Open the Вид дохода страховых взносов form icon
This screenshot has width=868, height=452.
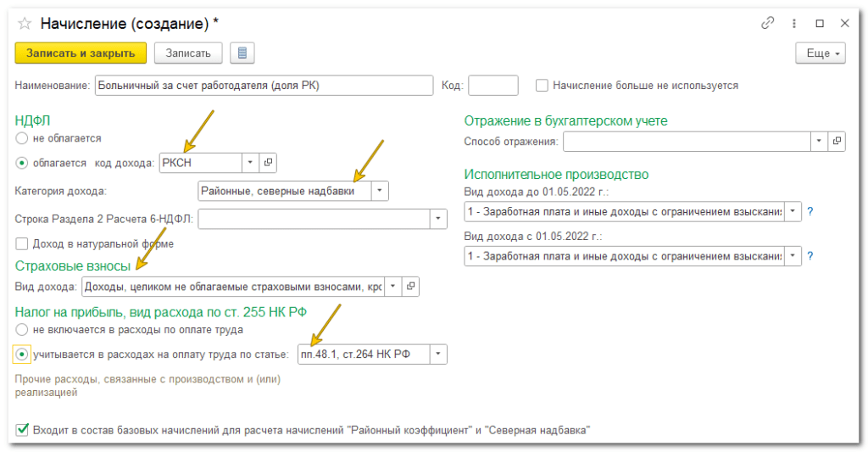click(x=411, y=287)
